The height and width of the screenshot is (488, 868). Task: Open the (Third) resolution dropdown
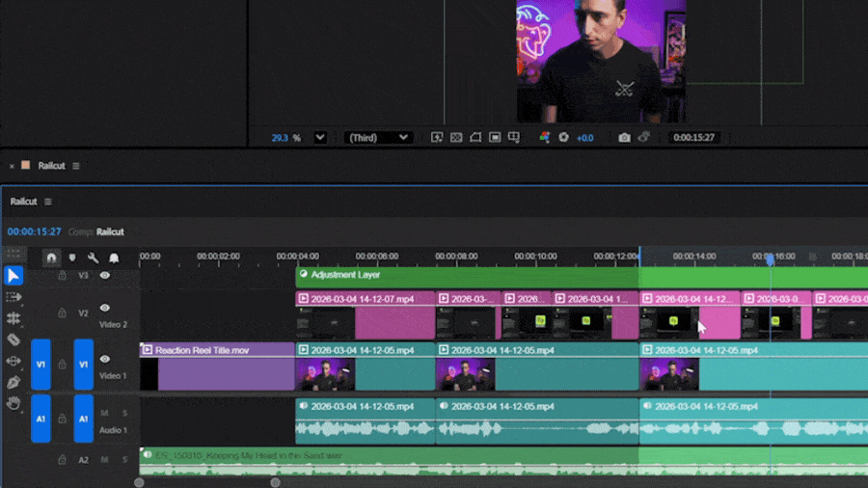[379, 137]
